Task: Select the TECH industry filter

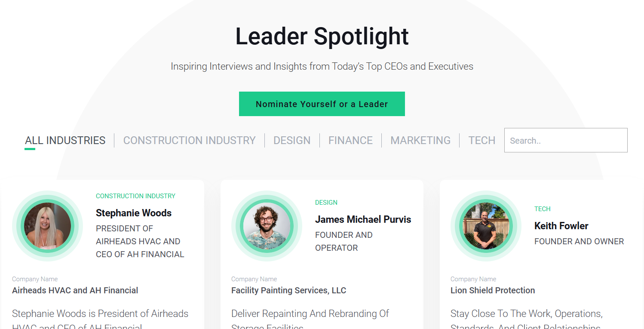Action: [481, 140]
